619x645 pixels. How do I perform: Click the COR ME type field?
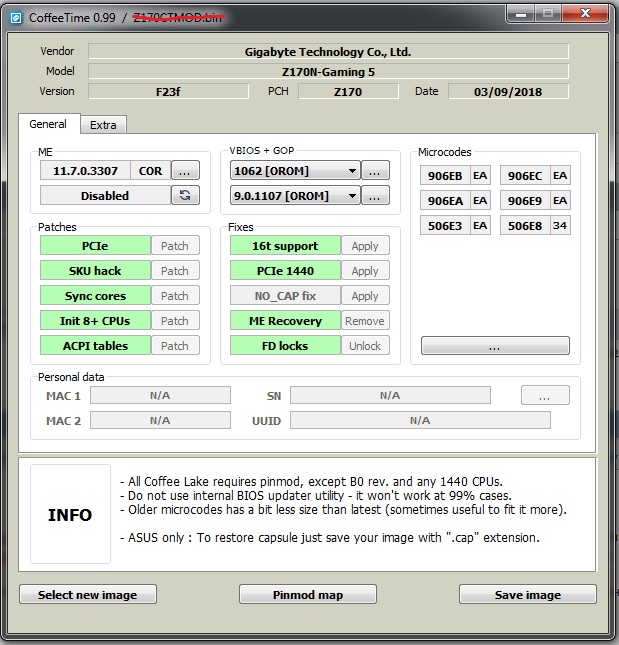pyautogui.click(x=151, y=170)
